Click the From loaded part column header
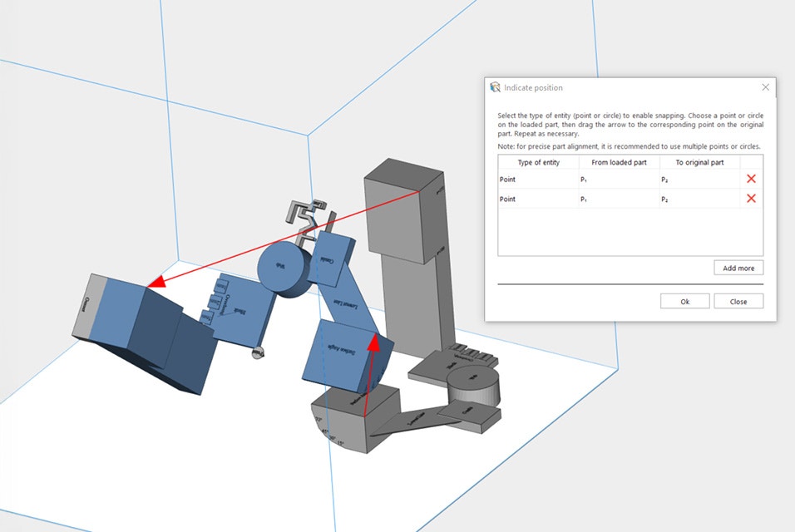Image resolution: width=795 pixels, height=532 pixels. pyautogui.click(x=619, y=162)
